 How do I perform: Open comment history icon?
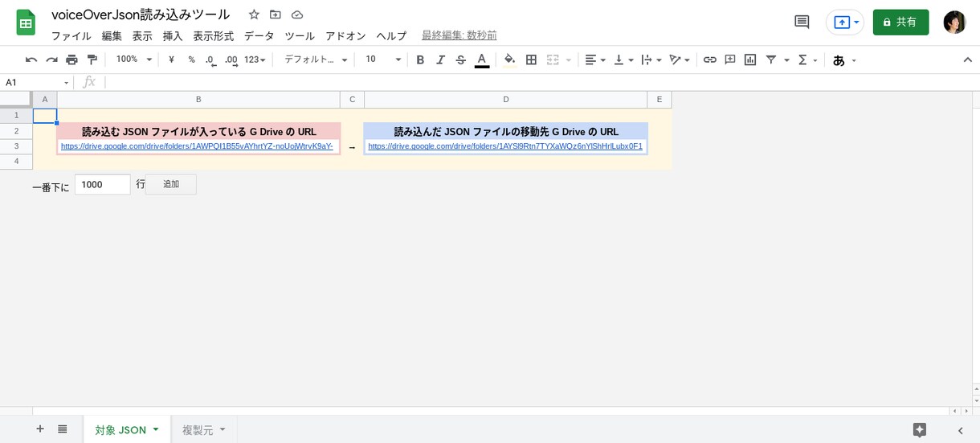point(802,22)
